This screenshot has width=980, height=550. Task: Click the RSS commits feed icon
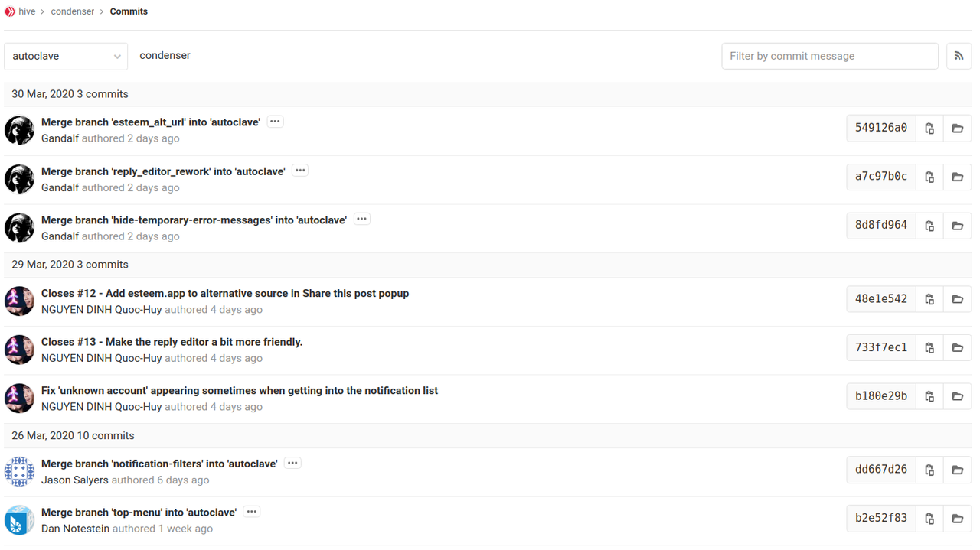click(959, 56)
